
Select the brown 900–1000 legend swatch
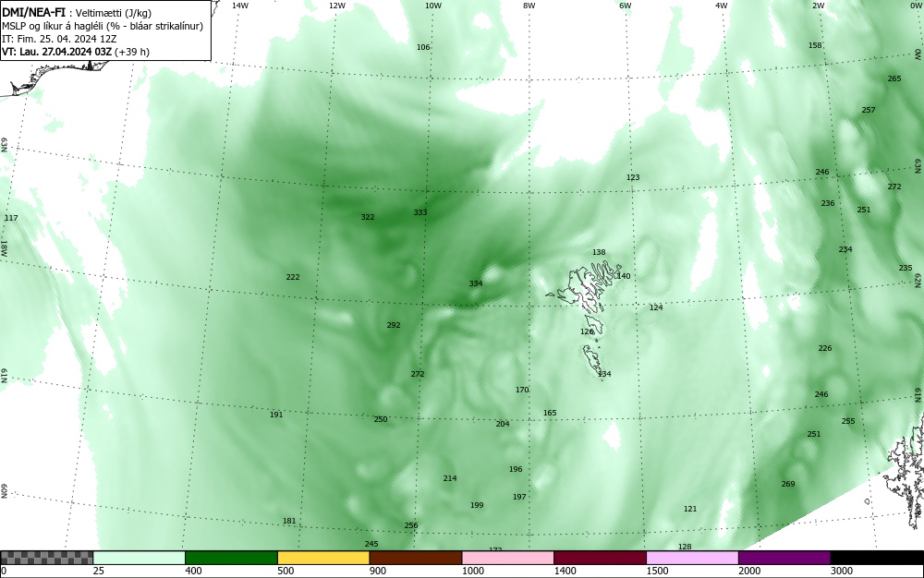[416, 558]
